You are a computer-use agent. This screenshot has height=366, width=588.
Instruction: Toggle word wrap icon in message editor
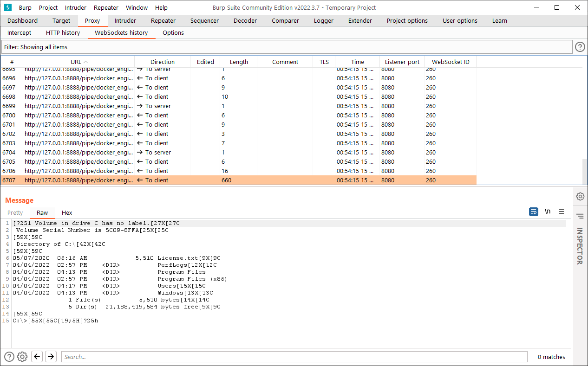point(534,212)
